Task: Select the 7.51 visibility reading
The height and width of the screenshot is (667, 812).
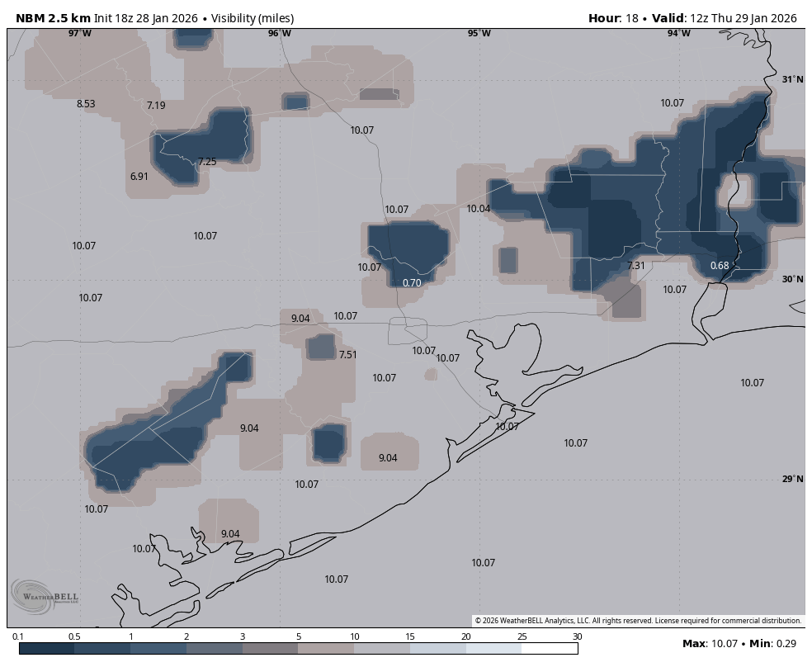Action: point(348,355)
